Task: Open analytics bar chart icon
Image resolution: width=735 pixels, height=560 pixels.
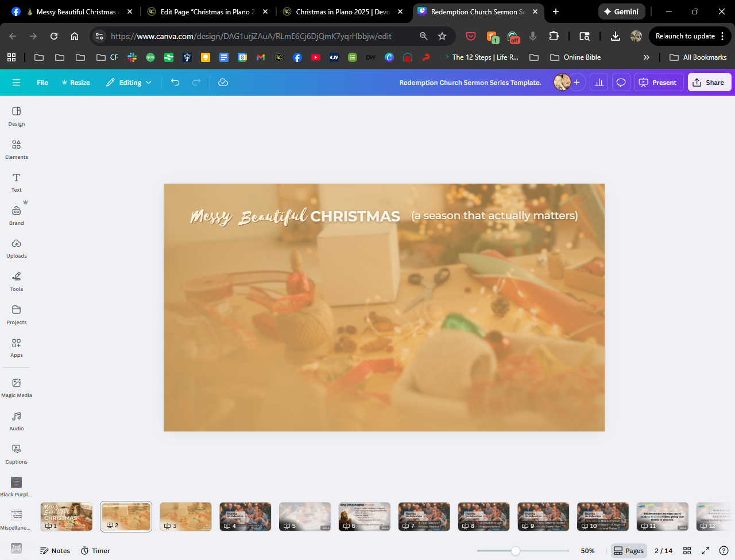Action: coord(599,83)
